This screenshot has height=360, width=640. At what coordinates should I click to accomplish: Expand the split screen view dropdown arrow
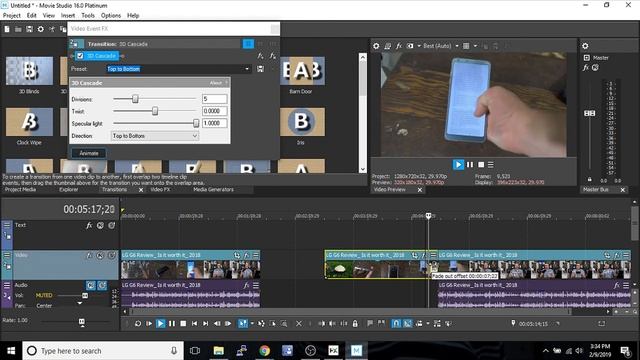419,46
